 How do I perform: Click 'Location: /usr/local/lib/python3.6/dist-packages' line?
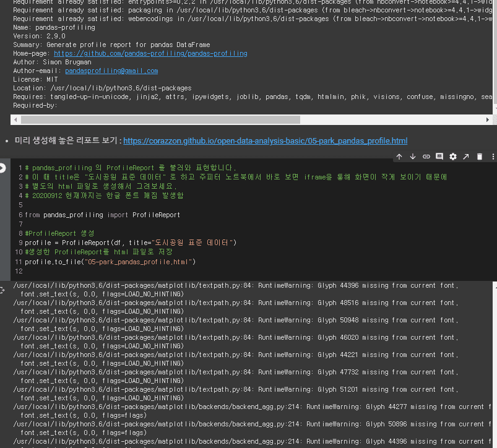[x=102, y=88]
